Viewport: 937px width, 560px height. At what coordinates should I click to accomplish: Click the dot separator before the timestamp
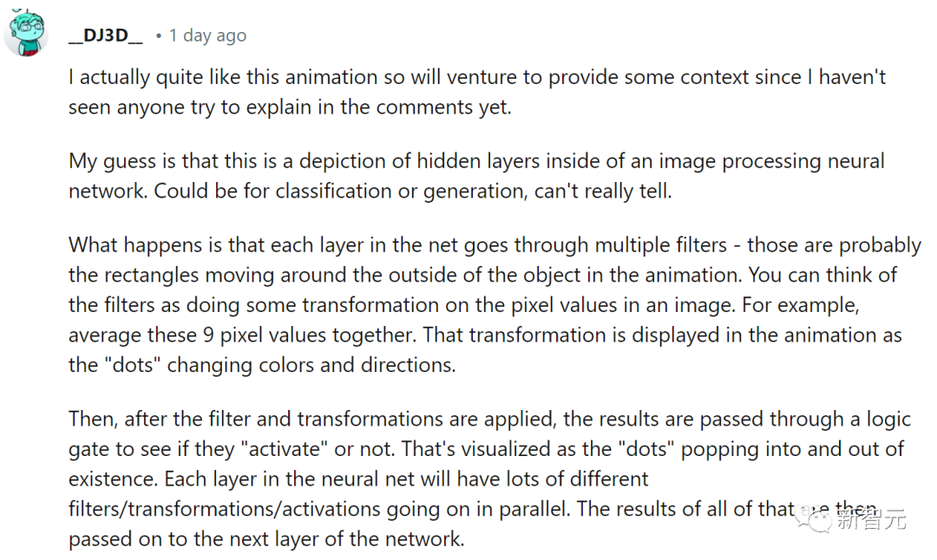pos(159,36)
